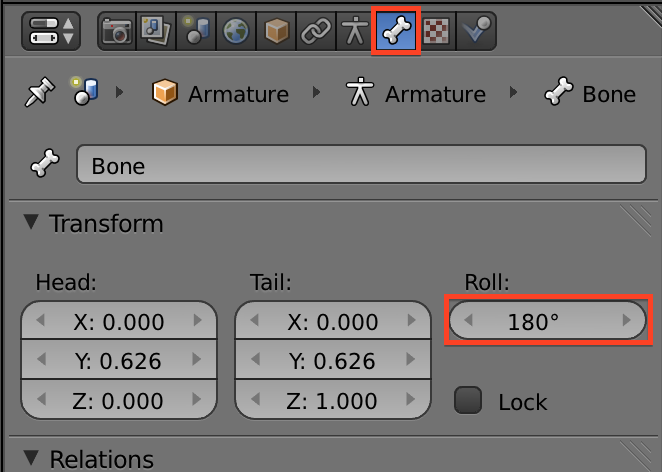This screenshot has height=472, width=662.
Task: Click the Armature object breadcrumb with cube
Action: click(220, 94)
